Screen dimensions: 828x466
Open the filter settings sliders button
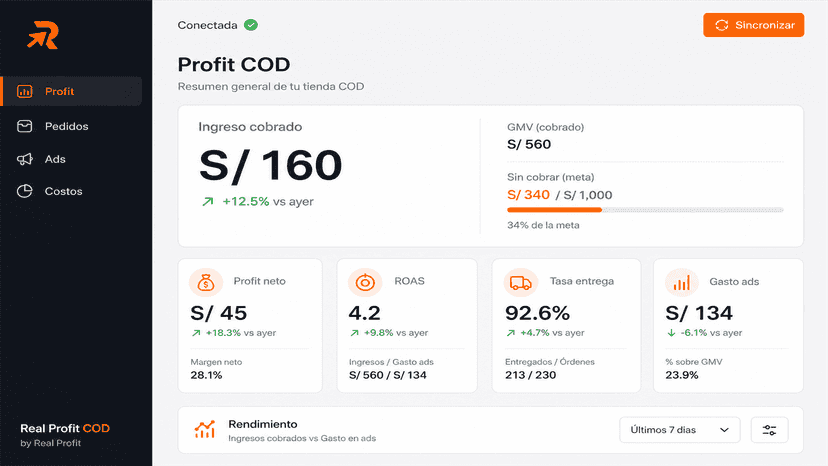click(769, 430)
